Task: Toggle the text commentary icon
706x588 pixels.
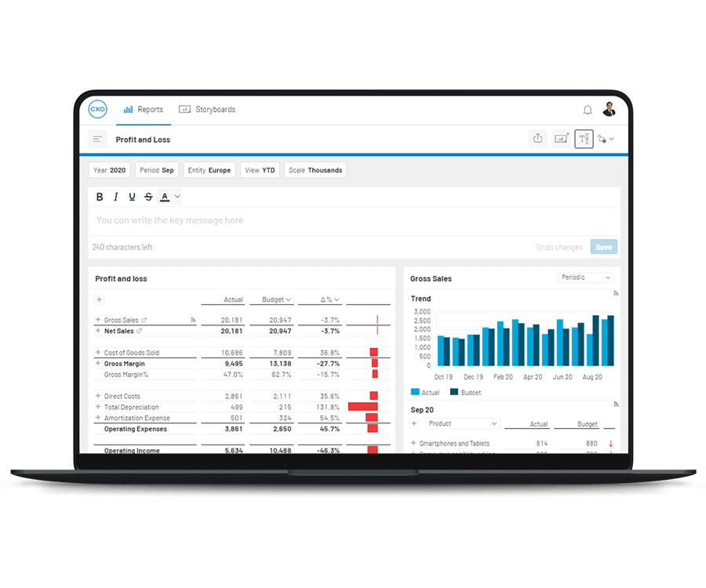Action: (584, 139)
